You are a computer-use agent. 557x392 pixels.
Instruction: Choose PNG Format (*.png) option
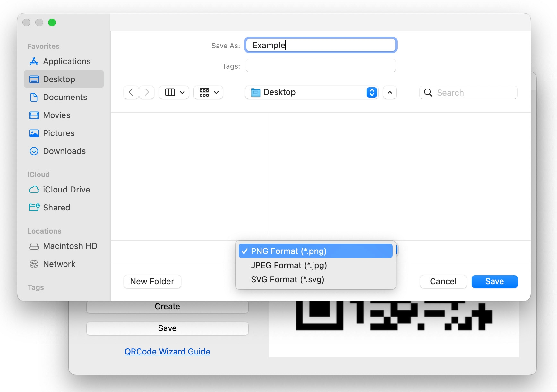[316, 251]
